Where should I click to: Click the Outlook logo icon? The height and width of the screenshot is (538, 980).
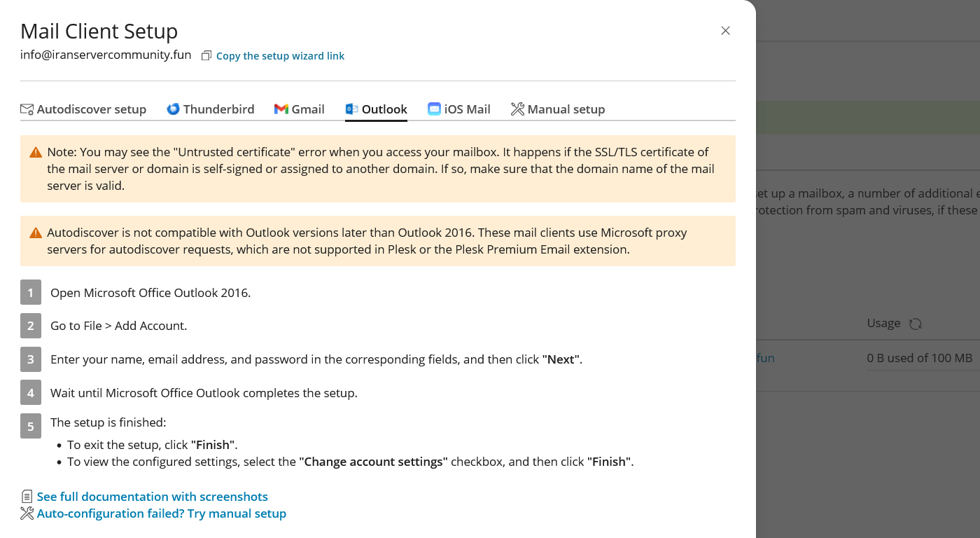point(350,109)
